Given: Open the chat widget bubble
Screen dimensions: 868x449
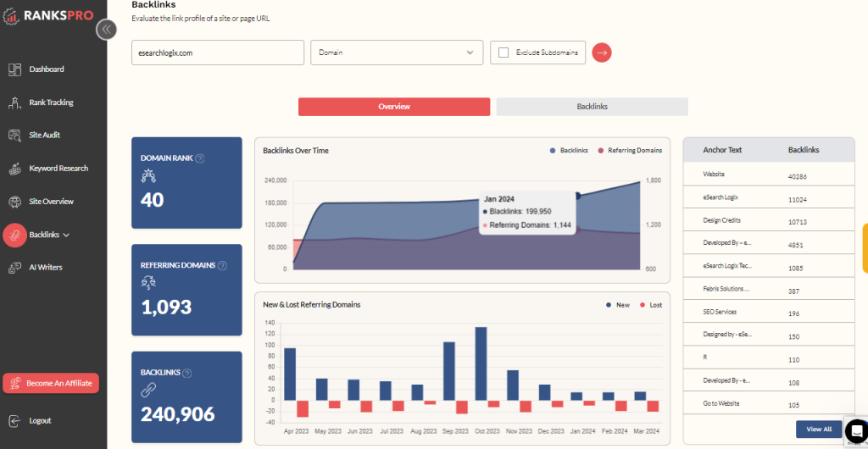Looking at the screenshot, I should 856,430.
